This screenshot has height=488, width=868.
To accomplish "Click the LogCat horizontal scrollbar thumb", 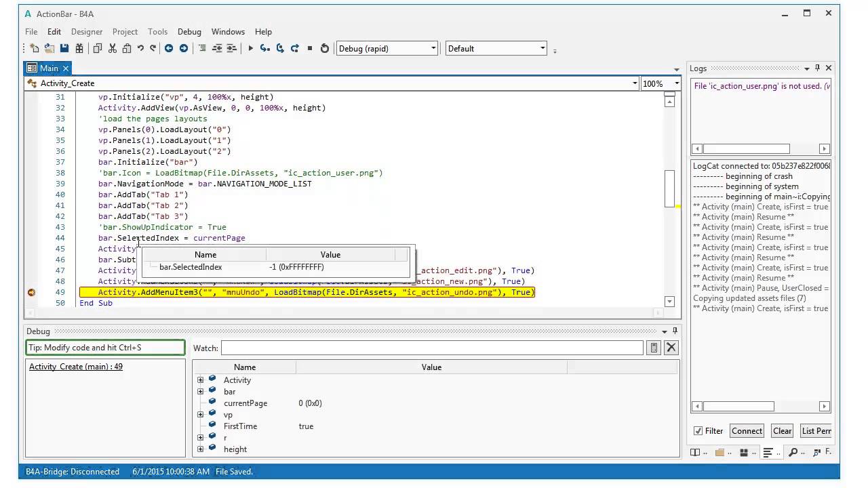I will click(738, 407).
